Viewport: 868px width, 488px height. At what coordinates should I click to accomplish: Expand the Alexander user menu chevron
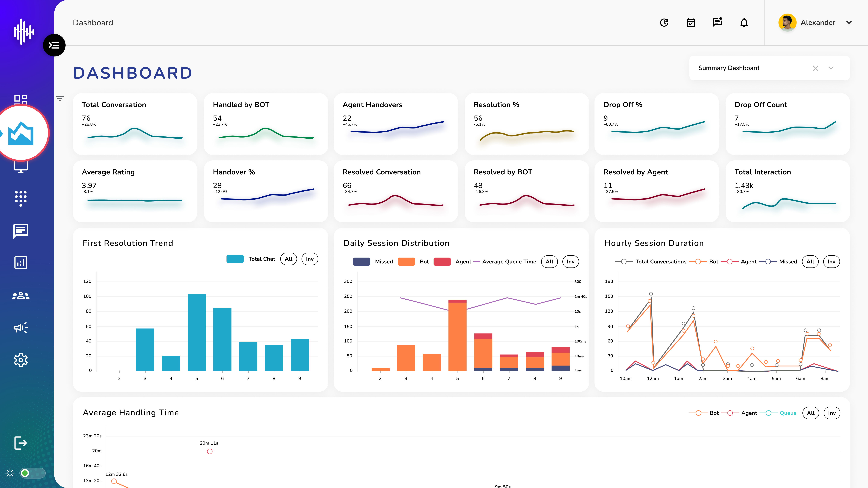coord(849,23)
